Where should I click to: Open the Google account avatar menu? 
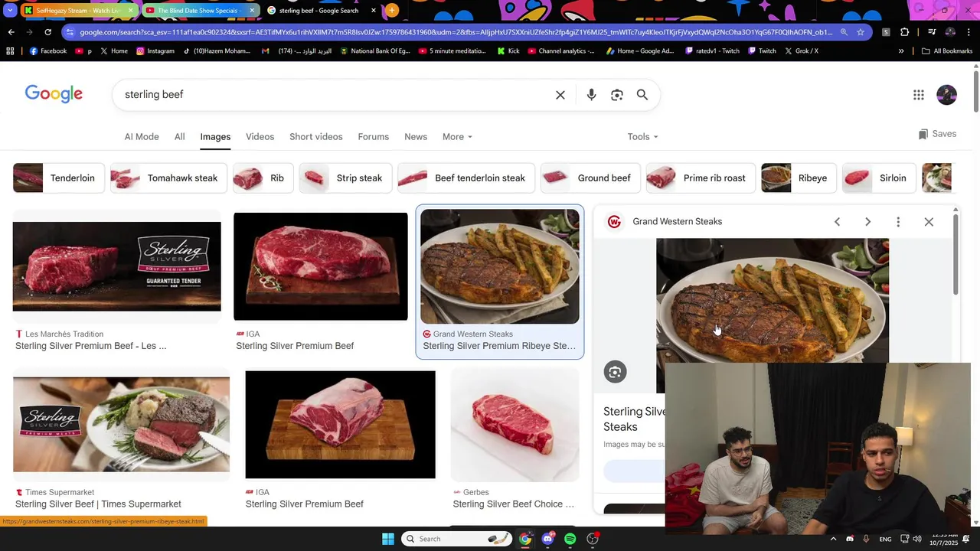[946, 95]
